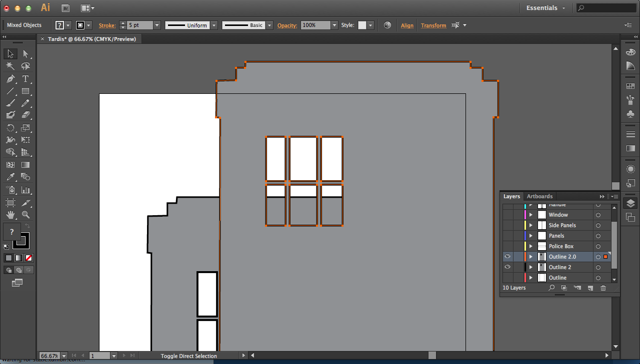
Task: Select the Blend tool
Action: click(25, 177)
